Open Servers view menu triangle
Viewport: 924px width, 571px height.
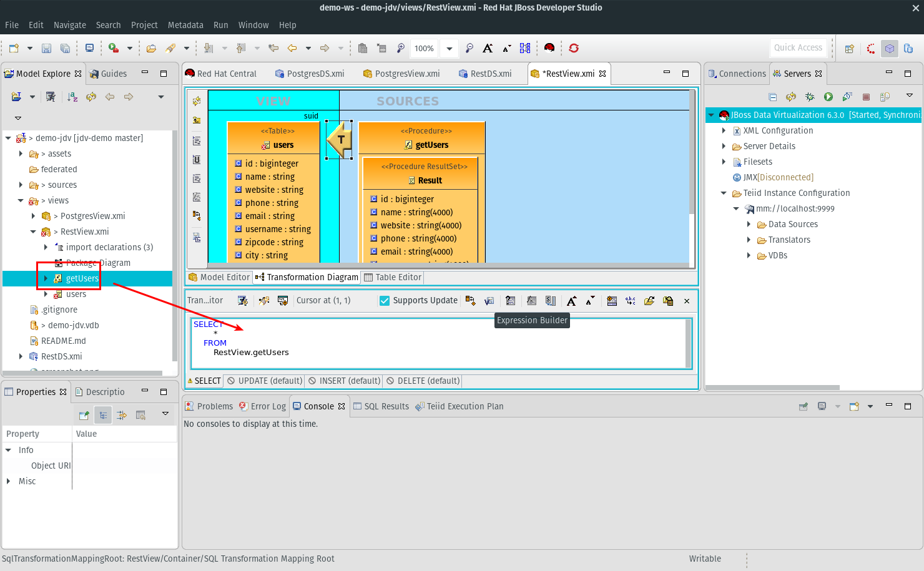(x=910, y=95)
